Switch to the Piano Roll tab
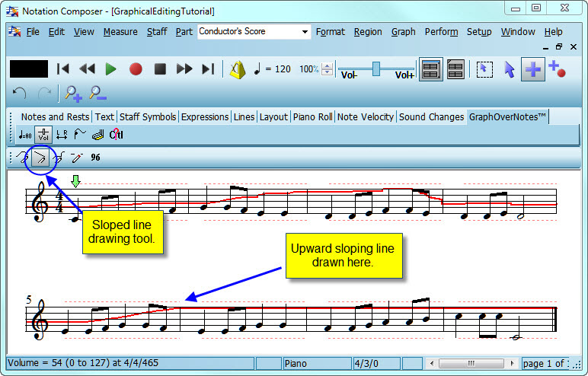Viewport: 588px width, 376px height. (x=312, y=116)
